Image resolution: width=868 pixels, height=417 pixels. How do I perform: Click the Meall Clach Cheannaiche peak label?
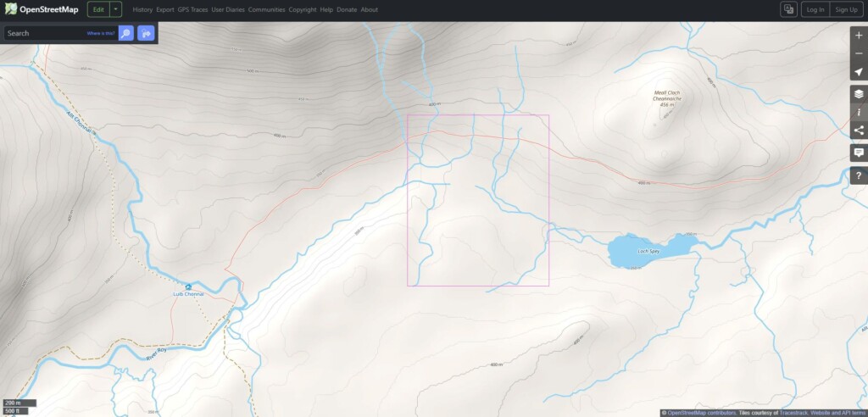(666, 98)
